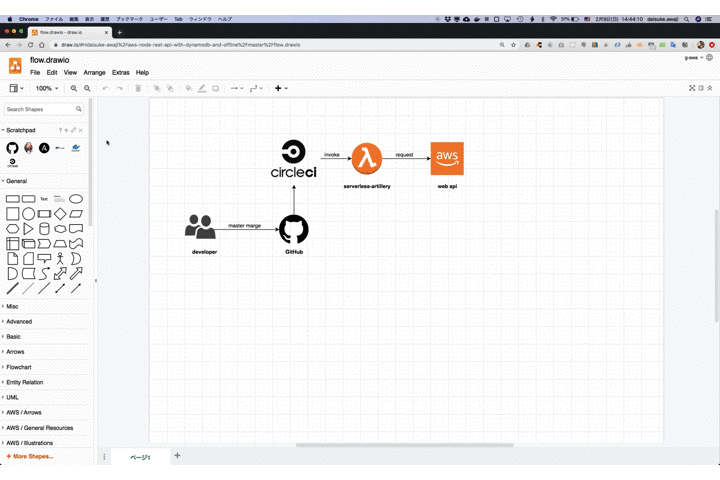Click the Shadow toolbar icon
The height and width of the screenshot is (480, 720).
point(215,88)
